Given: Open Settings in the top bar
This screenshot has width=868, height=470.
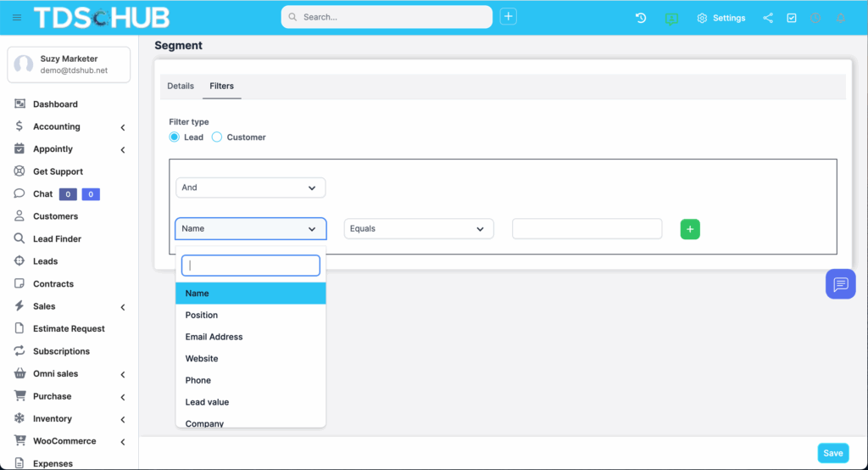Looking at the screenshot, I should click(x=721, y=18).
